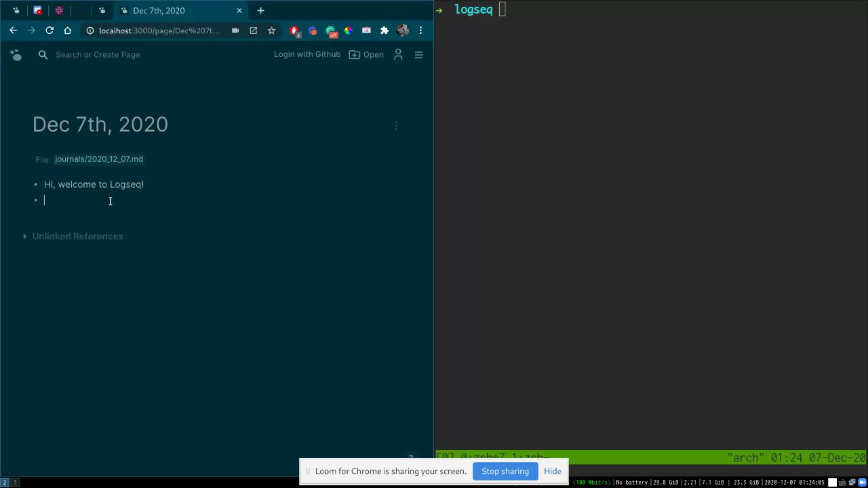Viewport: 868px width, 488px height.
Task: Select workspace 2 in the bottom bar
Action: point(4,483)
